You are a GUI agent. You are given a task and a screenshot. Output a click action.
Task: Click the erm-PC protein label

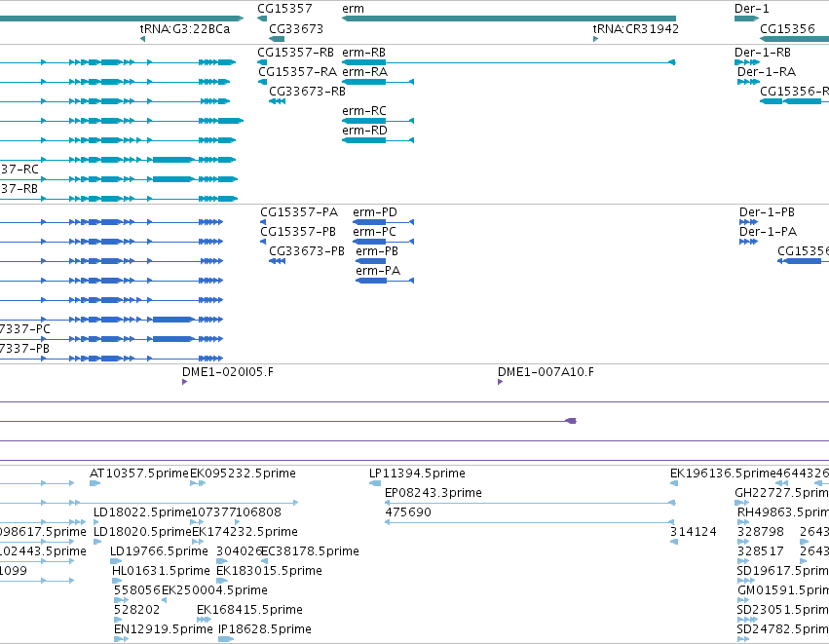pyautogui.click(x=374, y=232)
